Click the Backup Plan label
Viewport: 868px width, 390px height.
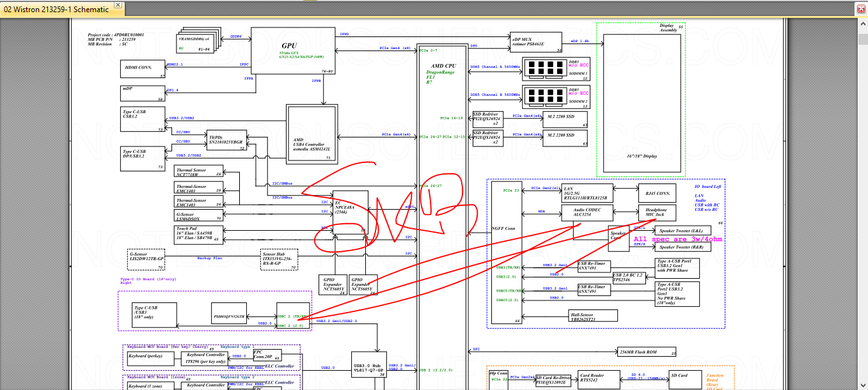(209, 258)
